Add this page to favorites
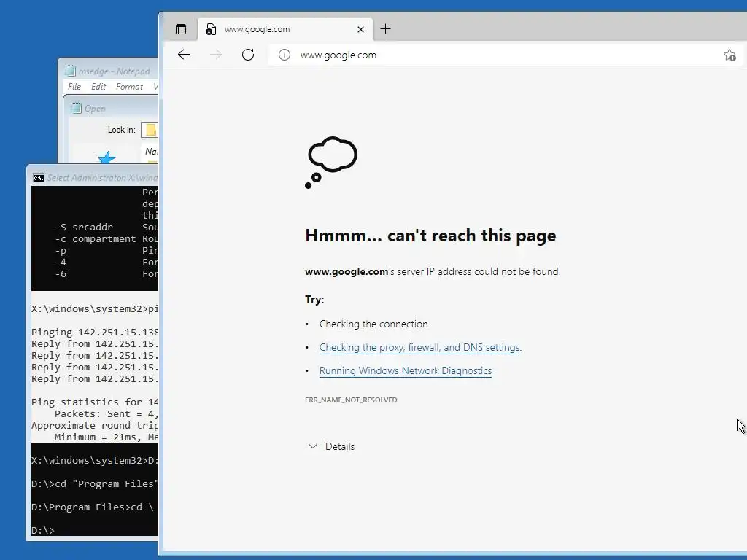Viewport: 747px width, 560px height. pos(729,55)
